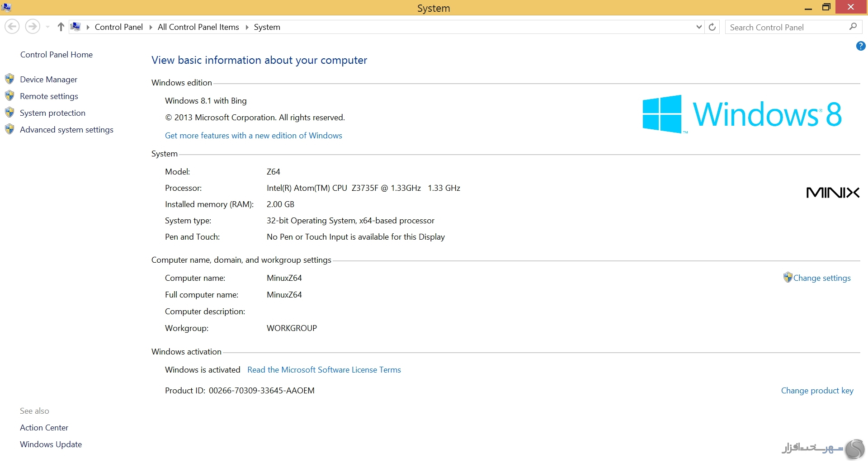Click the computer icon in address bar
Viewport: 868px width, 463px height.
coord(76,27)
